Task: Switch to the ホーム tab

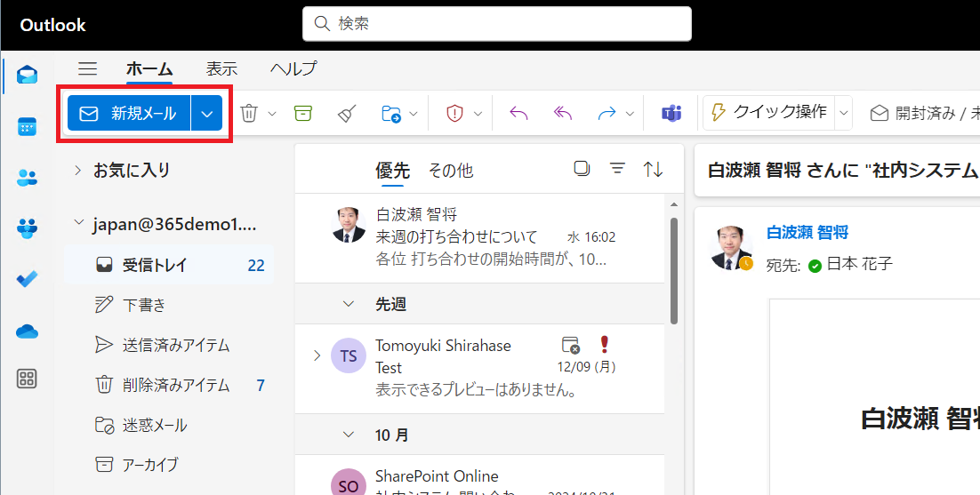Action: (x=149, y=68)
